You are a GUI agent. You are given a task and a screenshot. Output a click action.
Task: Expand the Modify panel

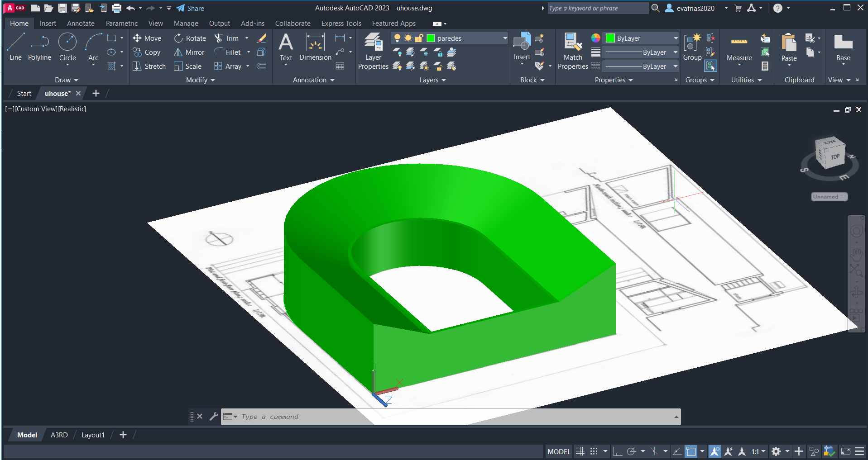[x=200, y=80]
